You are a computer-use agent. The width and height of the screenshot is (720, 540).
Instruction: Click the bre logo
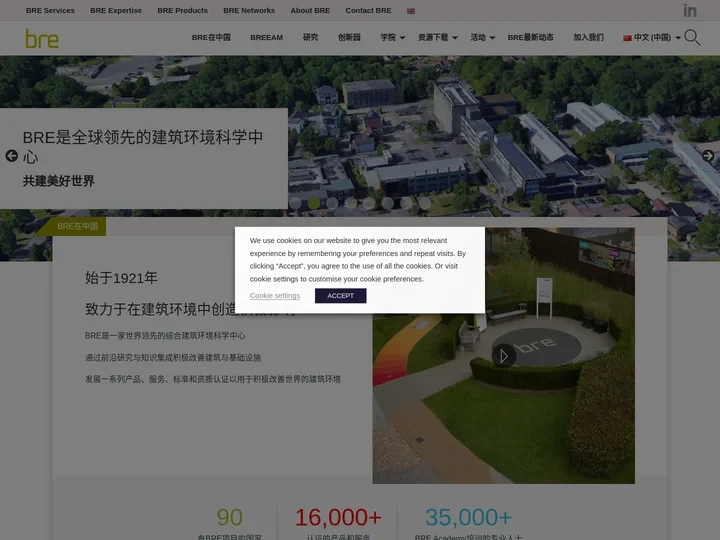pos(42,38)
